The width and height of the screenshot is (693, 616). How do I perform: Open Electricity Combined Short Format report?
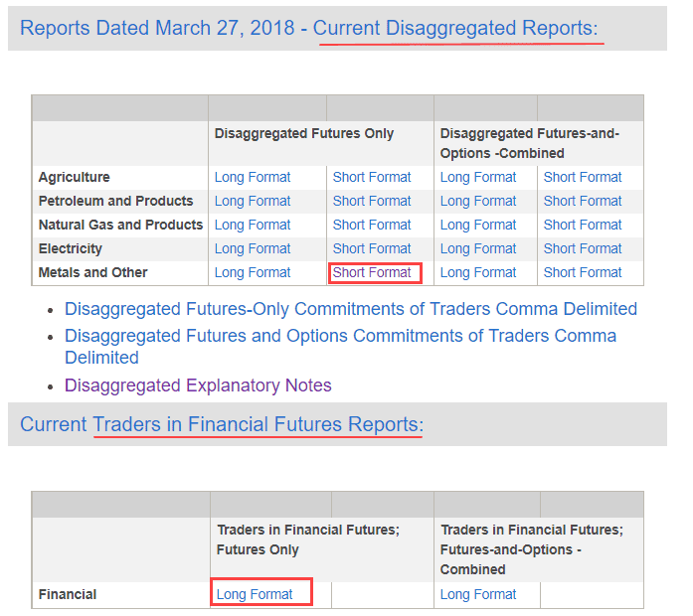click(x=583, y=248)
